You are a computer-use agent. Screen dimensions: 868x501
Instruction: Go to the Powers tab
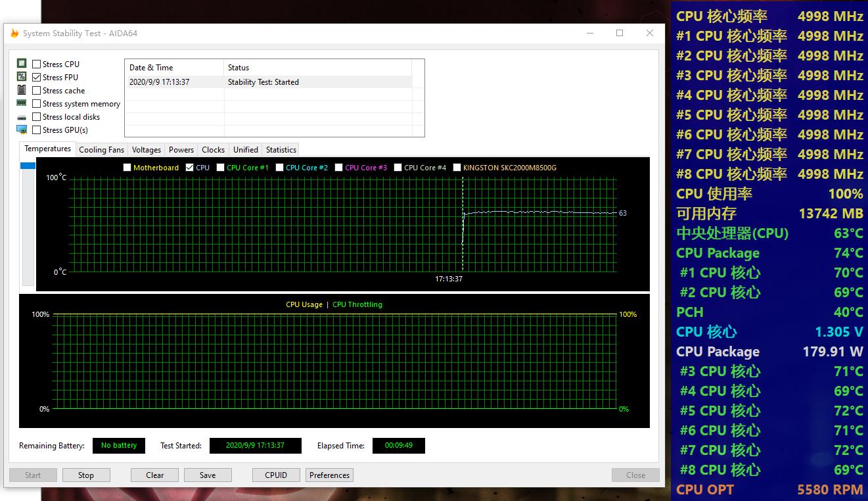181,150
